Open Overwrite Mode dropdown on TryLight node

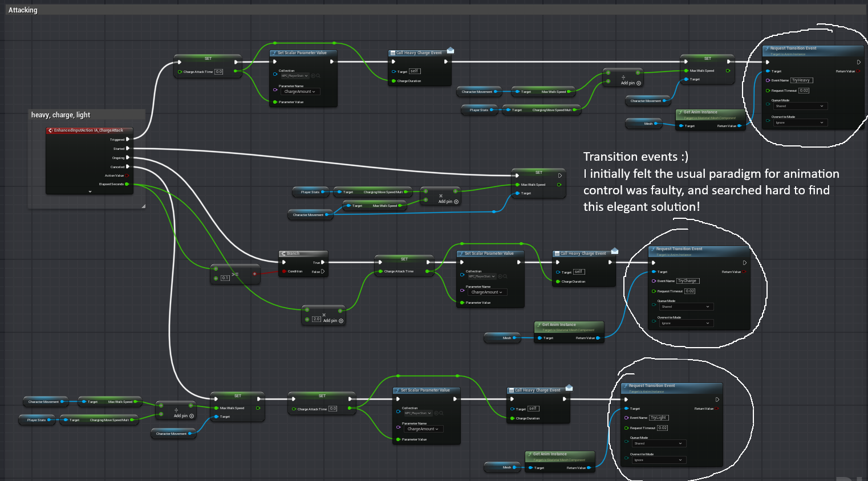(659, 460)
